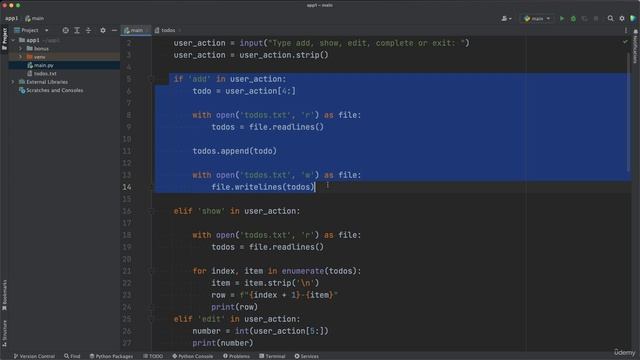Viewport: 640px width, 360px height.
Task: Click on print(row) code line
Action: (x=234, y=307)
